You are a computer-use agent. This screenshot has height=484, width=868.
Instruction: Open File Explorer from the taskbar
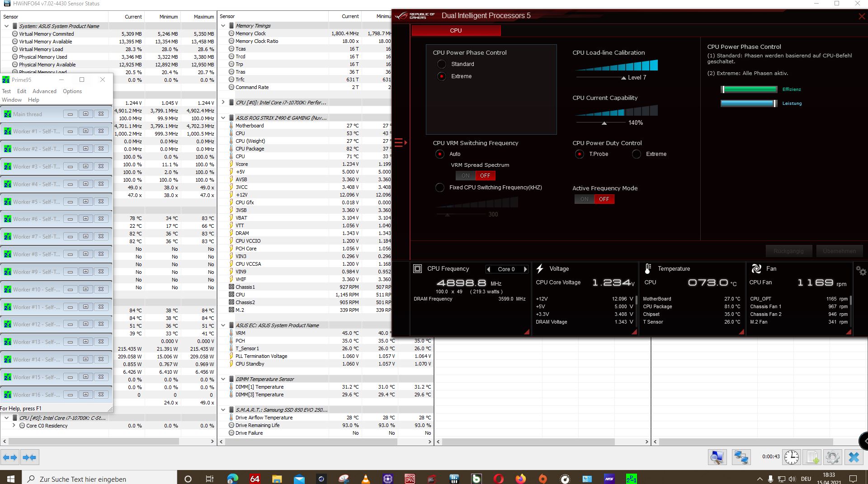click(277, 479)
